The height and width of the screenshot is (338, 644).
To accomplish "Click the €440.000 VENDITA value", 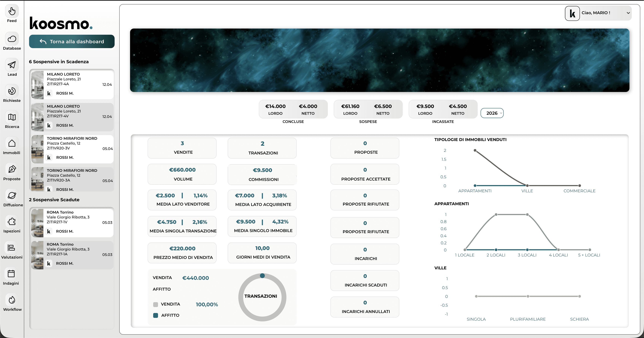I will pos(195,278).
